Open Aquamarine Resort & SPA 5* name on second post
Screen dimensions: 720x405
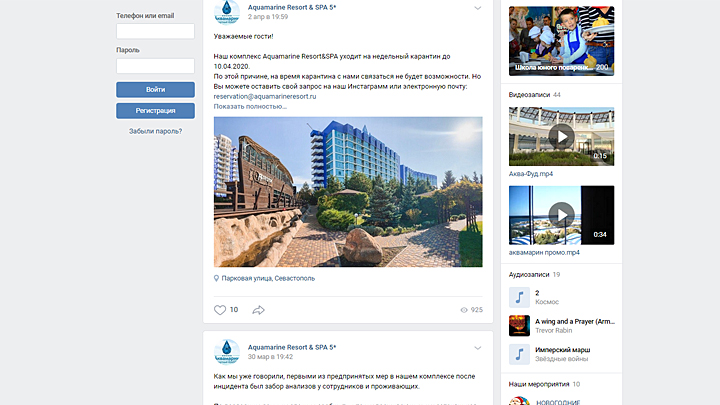tap(292, 347)
